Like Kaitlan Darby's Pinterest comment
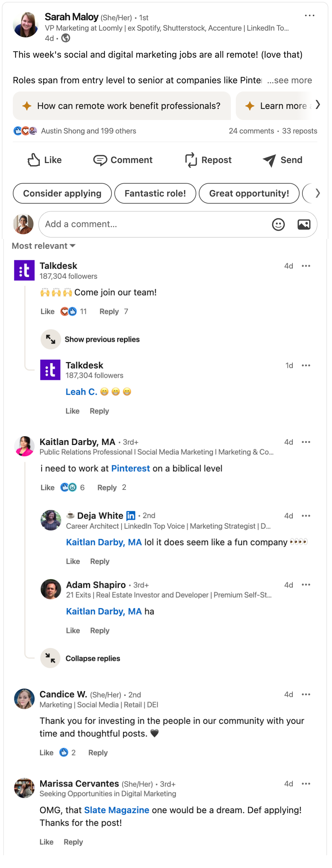The image size is (332, 868). [47, 487]
